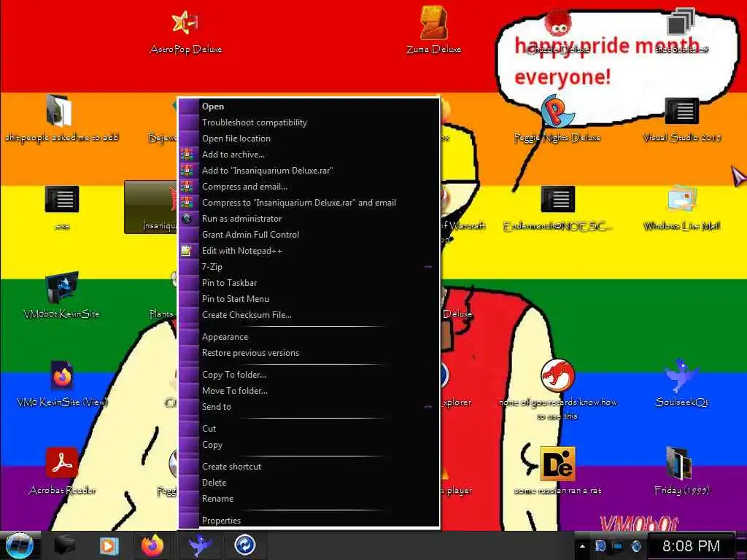Image resolution: width=747 pixels, height=560 pixels.
Task: Choose Copy in the context menu
Action: coord(309,445)
